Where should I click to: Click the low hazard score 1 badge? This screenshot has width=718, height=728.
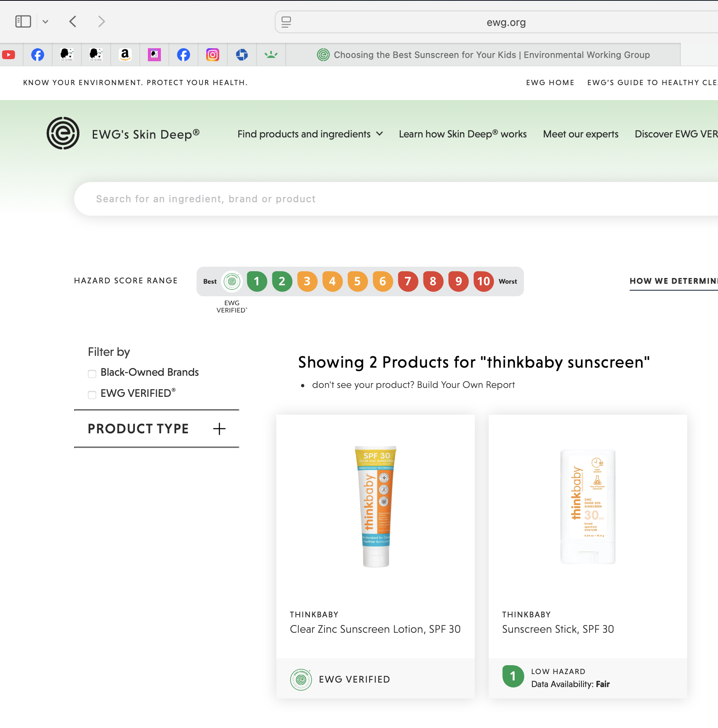tap(513, 676)
